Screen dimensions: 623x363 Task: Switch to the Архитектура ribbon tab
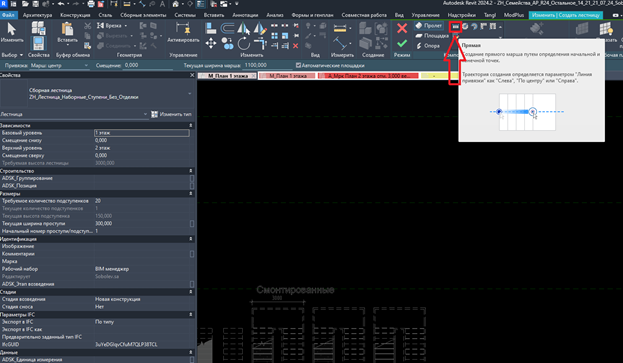[37, 15]
